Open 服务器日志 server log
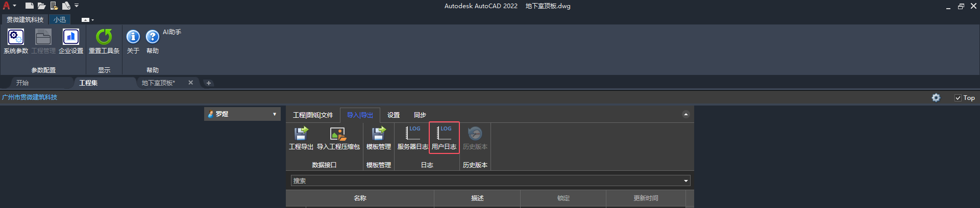 412,138
